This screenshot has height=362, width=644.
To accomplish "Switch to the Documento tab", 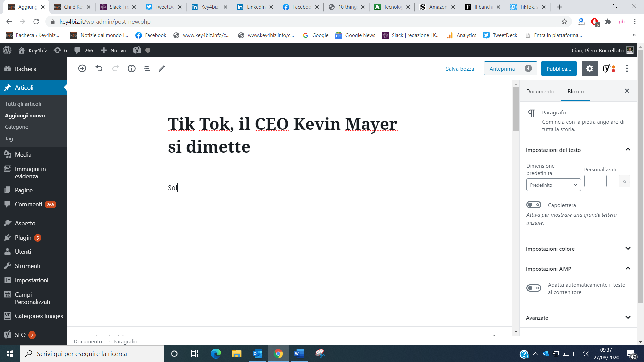I will [540, 91].
